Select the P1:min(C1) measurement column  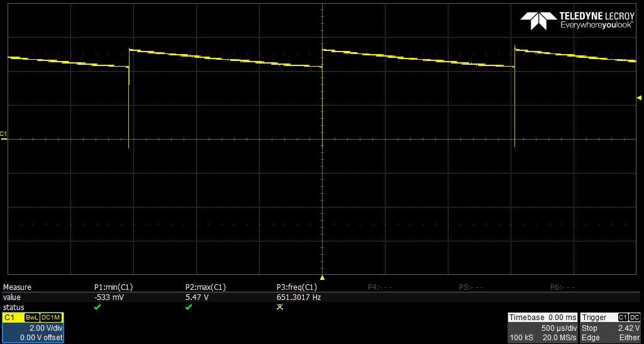click(x=113, y=287)
